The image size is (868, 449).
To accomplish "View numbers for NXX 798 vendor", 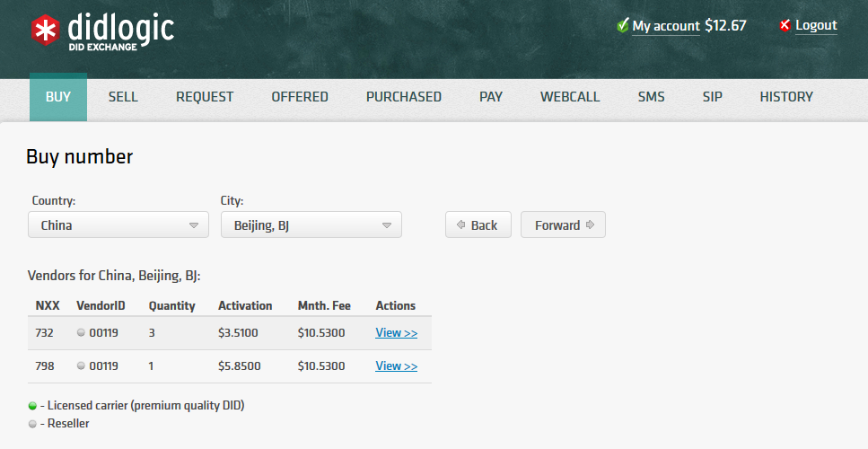I will [396, 366].
